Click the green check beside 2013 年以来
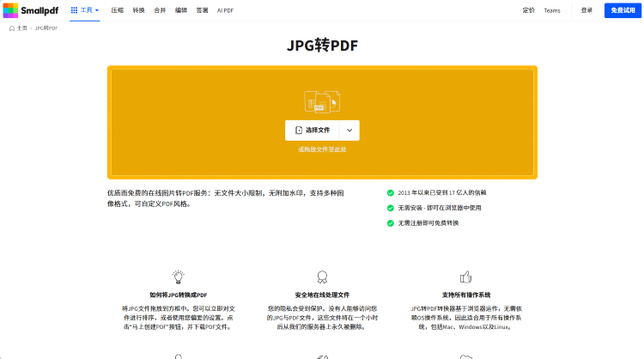The width and height of the screenshot is (644, 359). 391,192
